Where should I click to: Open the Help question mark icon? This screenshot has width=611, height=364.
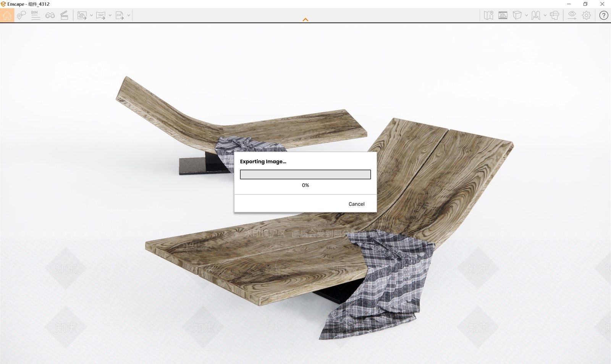(604, 15)
